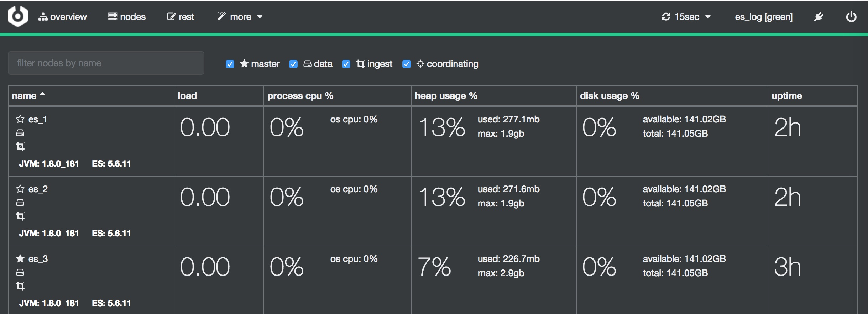Expand the more dropdown menu
This screenshot has height=314, width=868.
pos(240,17)
